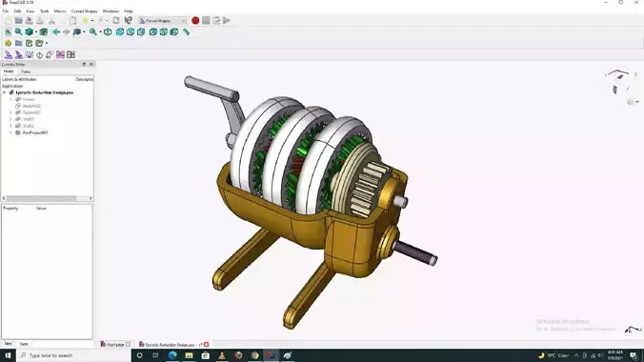Open the zoom options dropdown arrow
This screenshot has width=644, height=362.
pyautogui.click(x=100, y=32)
